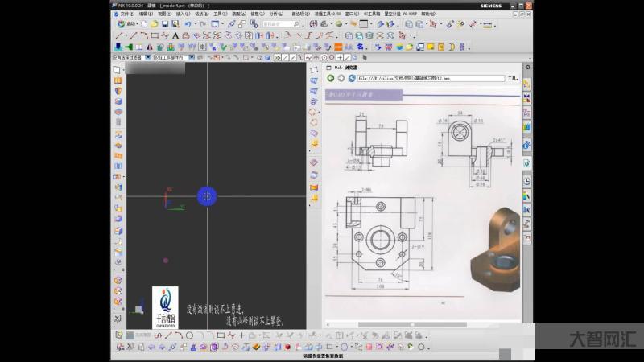The height and width of the screenshot is (362, 644).
Task: Select the text 'A' tool icon
Action: (x=175, y=35)
